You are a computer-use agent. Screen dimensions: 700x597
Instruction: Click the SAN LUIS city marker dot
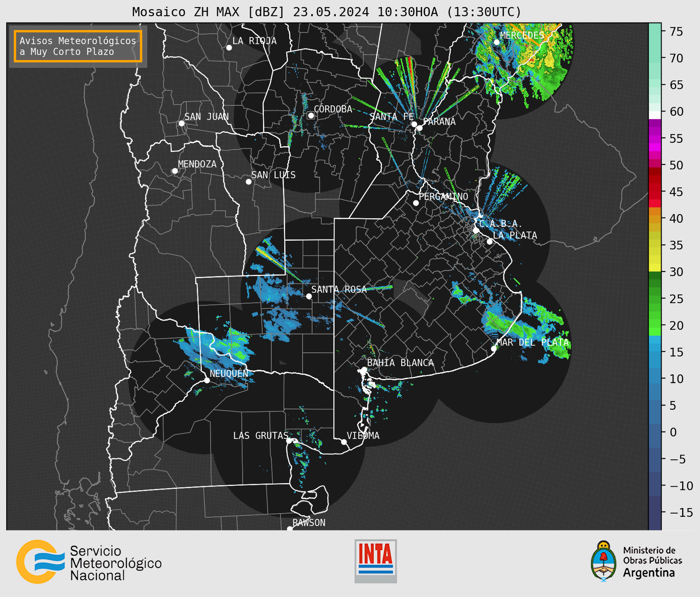pyautogui.click(x=249, y=182)
